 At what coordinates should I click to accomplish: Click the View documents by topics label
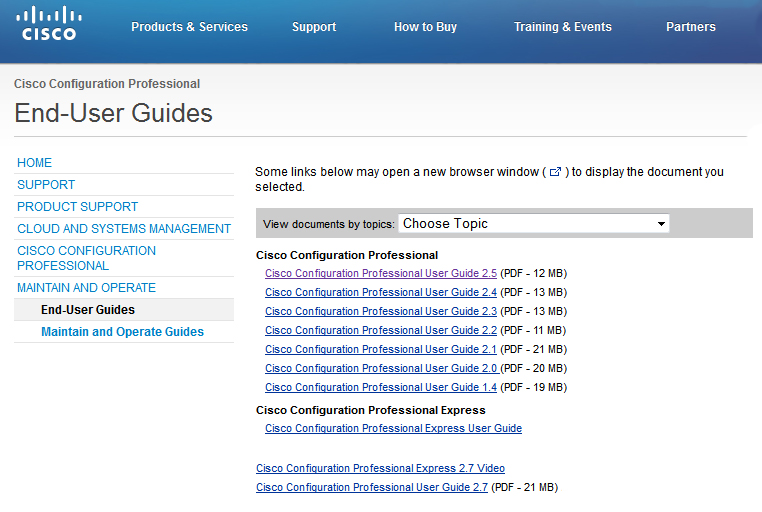(x=329, y=224)
